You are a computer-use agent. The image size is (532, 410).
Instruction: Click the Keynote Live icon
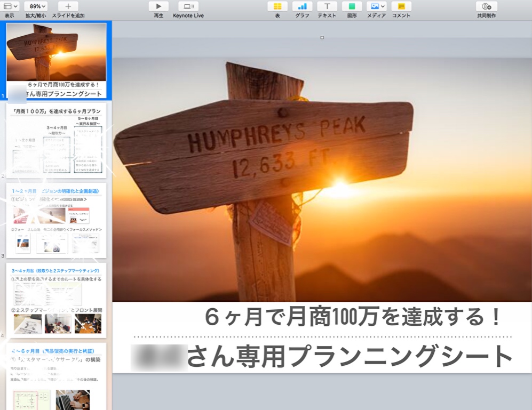[x=188, y=6]
